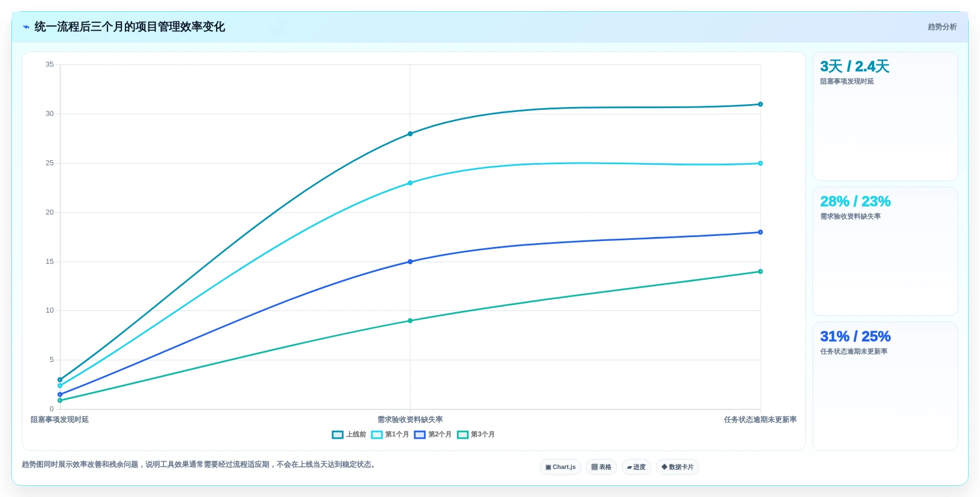Click the 20 y-axis tick label

[50, 212]
